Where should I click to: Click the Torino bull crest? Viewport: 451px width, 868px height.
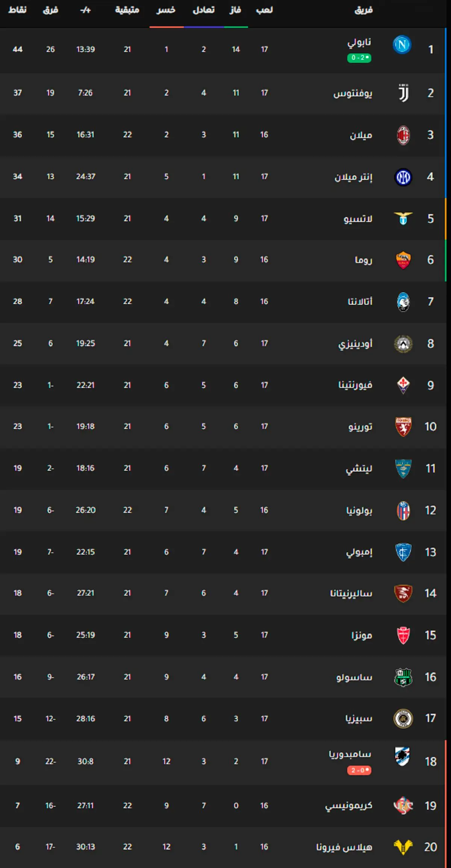pyautogui.click(x=403, y=427)
